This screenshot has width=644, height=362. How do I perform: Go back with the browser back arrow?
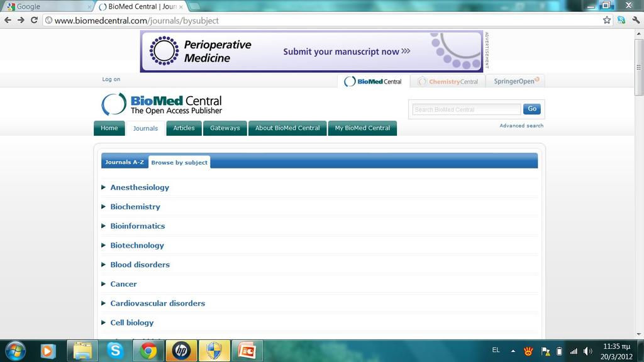(x=8, y=20)
